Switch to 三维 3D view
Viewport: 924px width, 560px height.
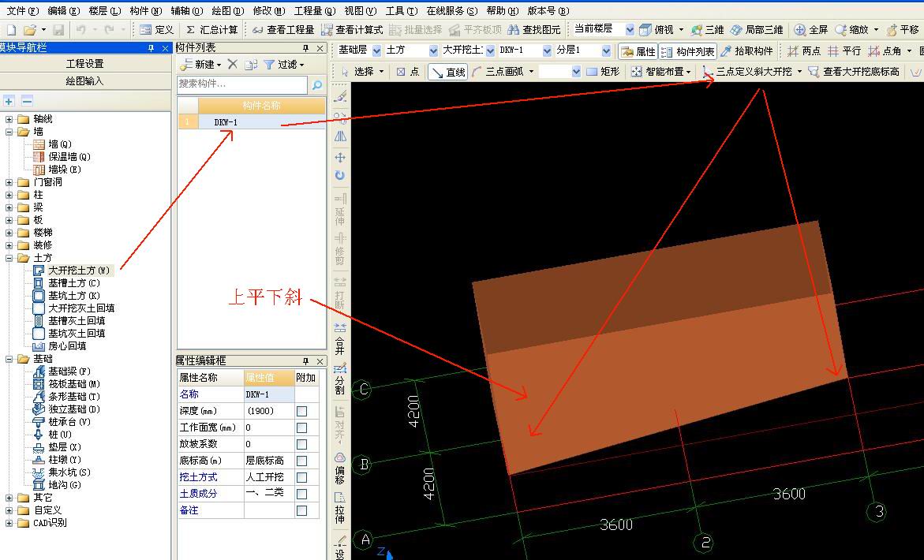[x=707, y=29]
